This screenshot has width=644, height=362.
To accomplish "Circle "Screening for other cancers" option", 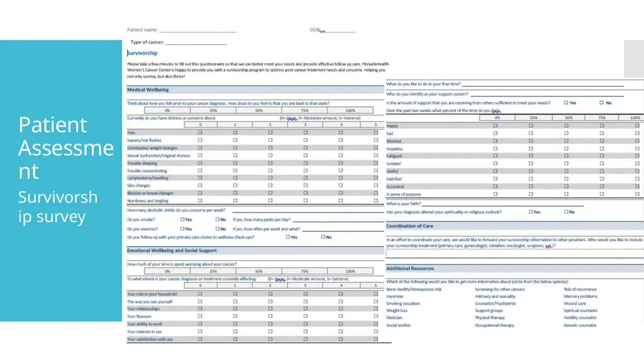I will click(500, 289).
